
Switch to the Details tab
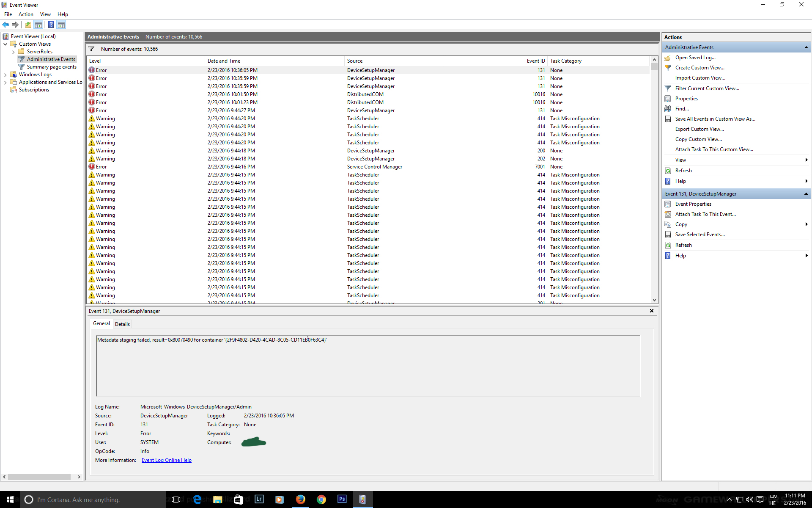(122, 324)
